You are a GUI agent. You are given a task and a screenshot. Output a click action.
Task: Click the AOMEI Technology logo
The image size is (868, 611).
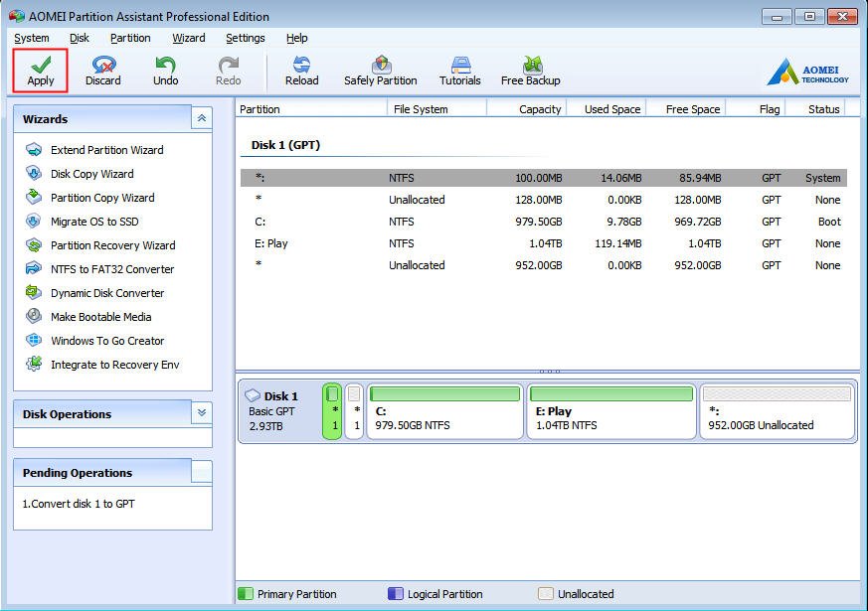pyautogui.click(x=807, y=72)
